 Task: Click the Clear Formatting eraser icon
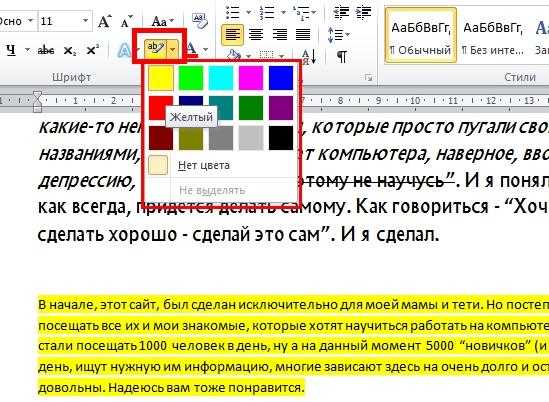(200, 21)
